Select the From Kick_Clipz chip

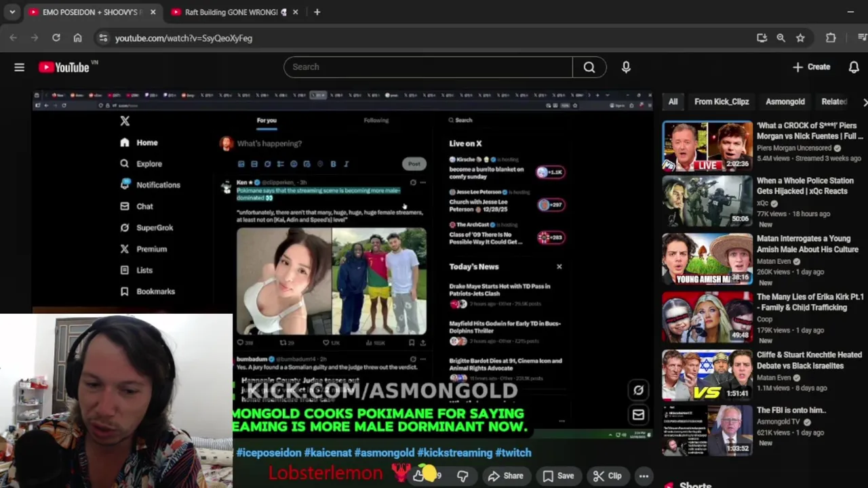point(722,102)
